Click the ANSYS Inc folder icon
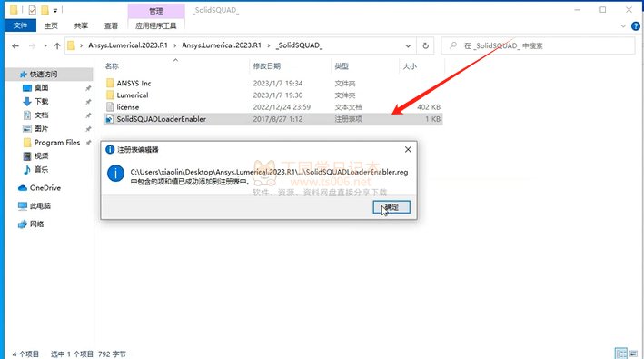This screenshot has height=359, width=644. [110, 83]
